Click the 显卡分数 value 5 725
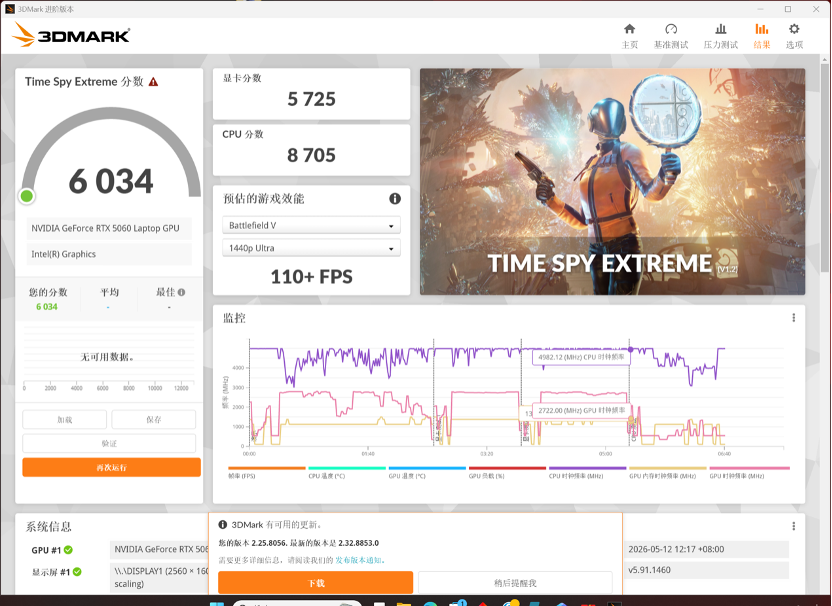This screenshot has width=832, height=606. click(311, 99)
